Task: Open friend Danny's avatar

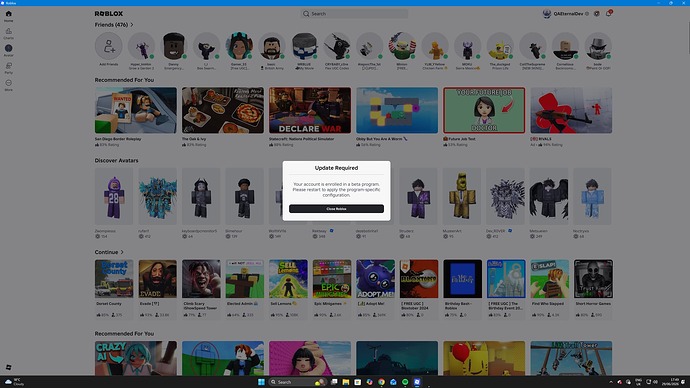Action: click(x=174, y=46)
